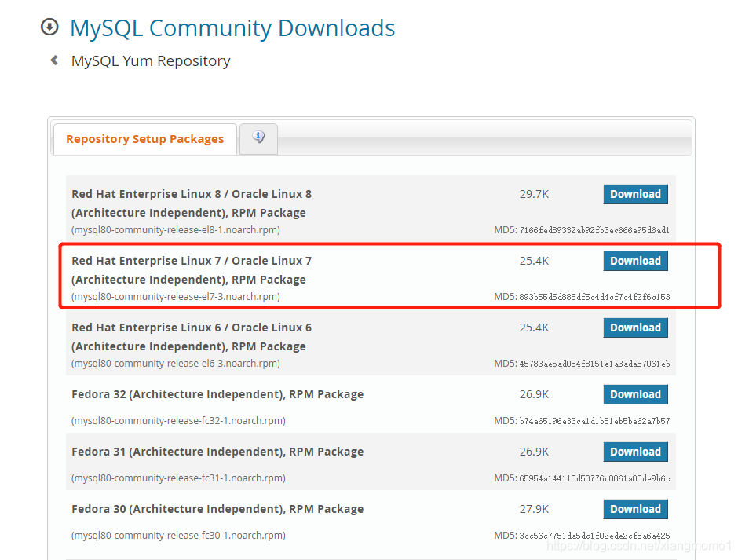Switch to the Repository Setup Packages tab
738x560 pixels.
pyautogui.click(x=144, y=138)
